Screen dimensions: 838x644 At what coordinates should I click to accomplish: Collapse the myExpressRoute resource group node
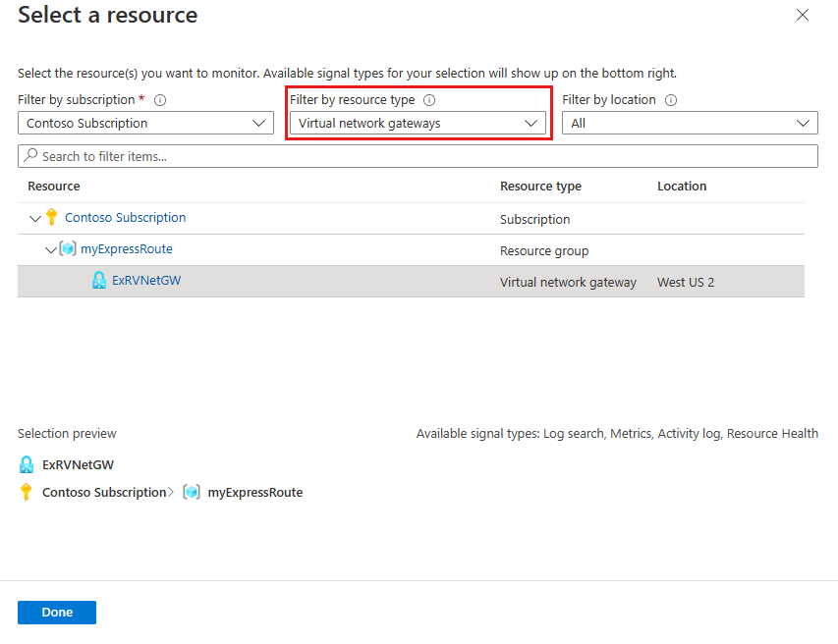(x=51, y=249)
